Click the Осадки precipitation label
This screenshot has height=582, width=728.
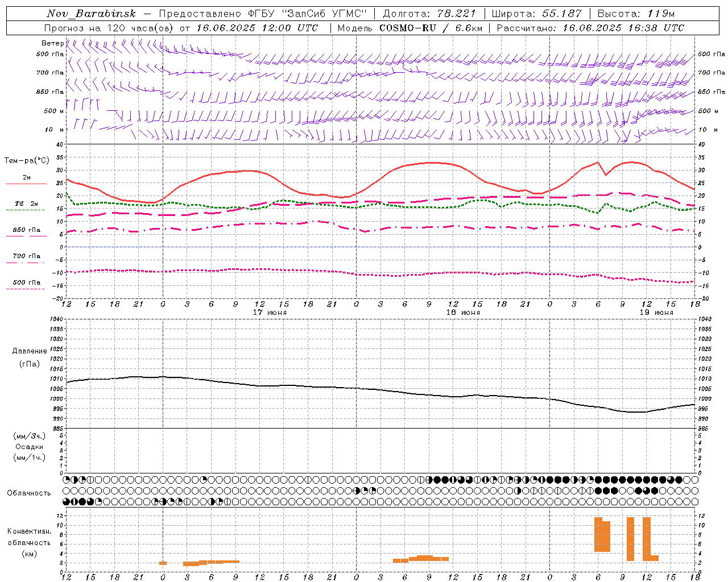(30, 447)
